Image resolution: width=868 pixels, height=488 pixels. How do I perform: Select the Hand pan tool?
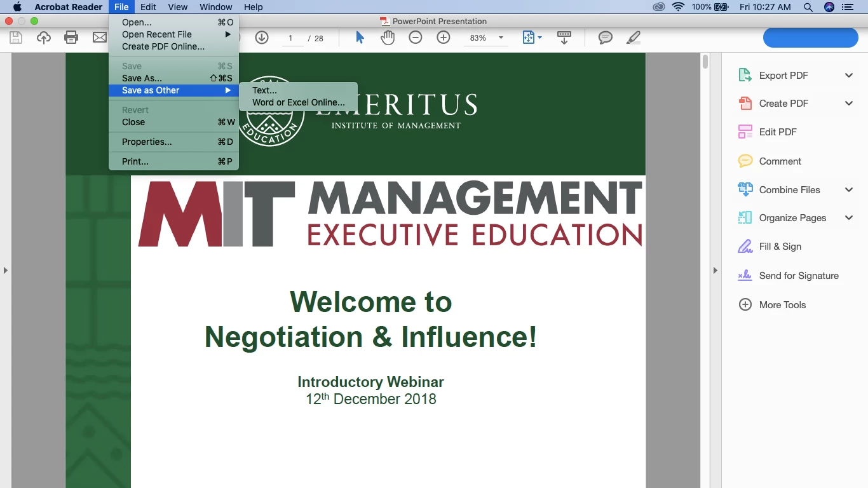point(388,37)
